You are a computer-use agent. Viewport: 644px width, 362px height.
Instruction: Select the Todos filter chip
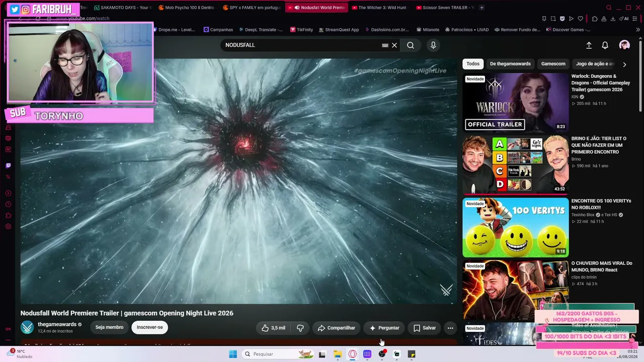pyautogui.click(x=473, y=64)
